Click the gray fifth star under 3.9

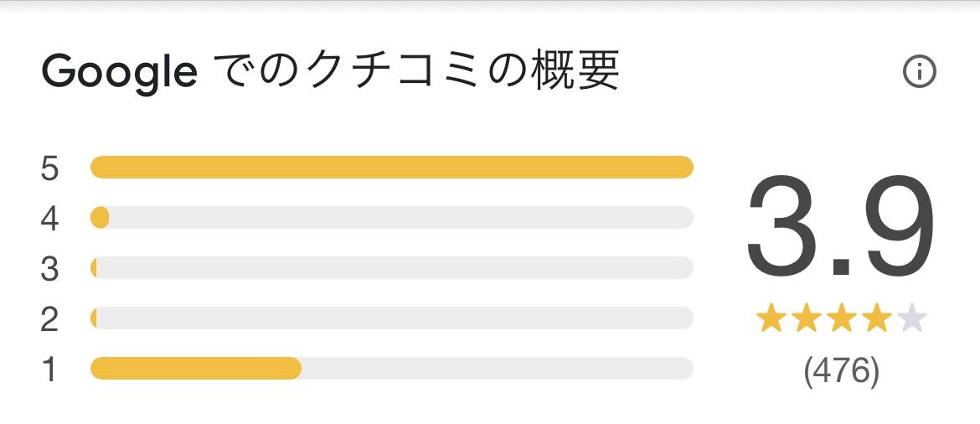tap(911, 318)
